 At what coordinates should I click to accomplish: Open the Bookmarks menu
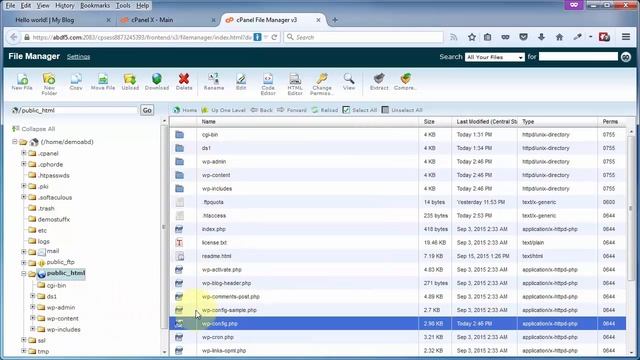pos(95,6)
